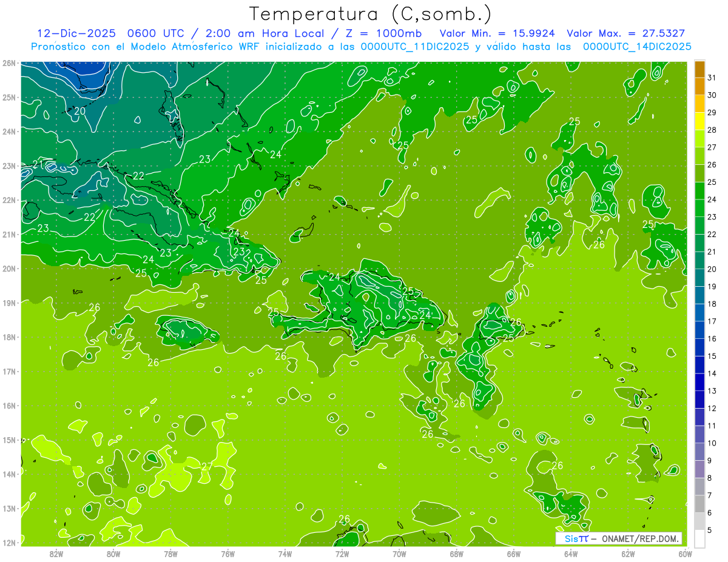Click the "72W" longitude label
728x562 pixels.
click(342, 554)
